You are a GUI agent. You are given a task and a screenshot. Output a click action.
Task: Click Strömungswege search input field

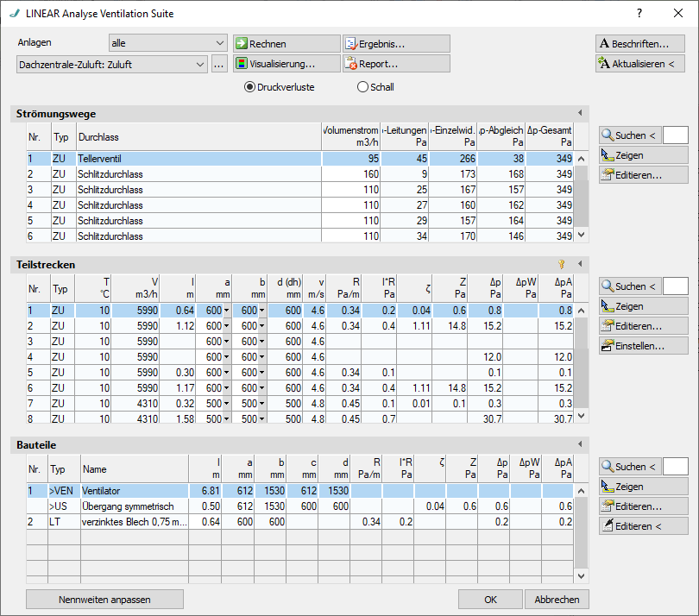point(676,135)
